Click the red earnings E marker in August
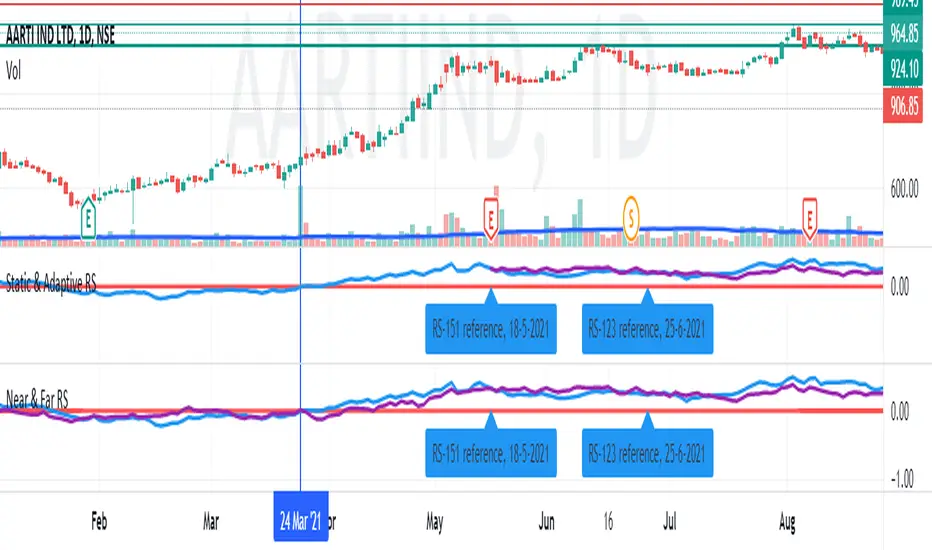Viewport: 932px width, 550px height. tap(809, 219)
